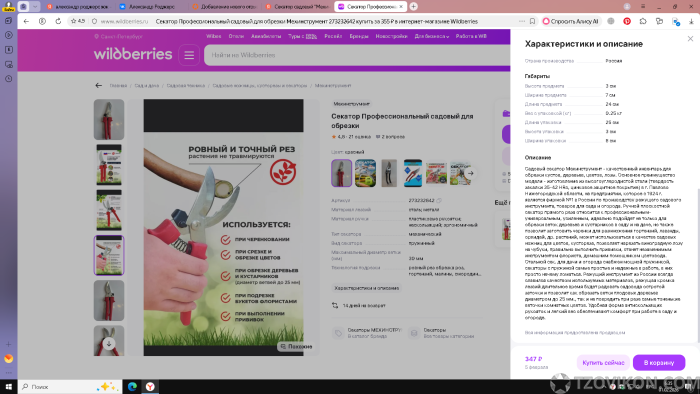Click the Характеристики и описание button
The width and height of the screenshot is (700, 394).
point(367,288)
